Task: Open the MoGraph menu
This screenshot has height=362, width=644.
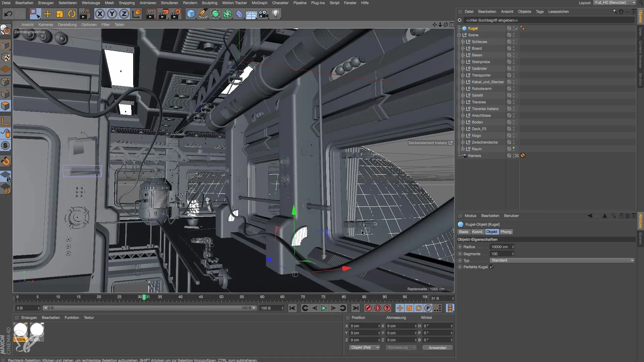Action: 260,3
